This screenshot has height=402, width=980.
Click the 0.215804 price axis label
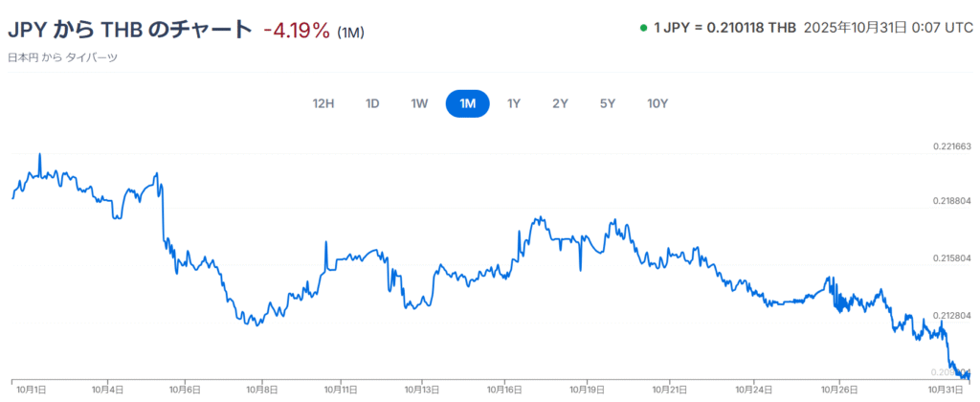[x=952, y=258]
